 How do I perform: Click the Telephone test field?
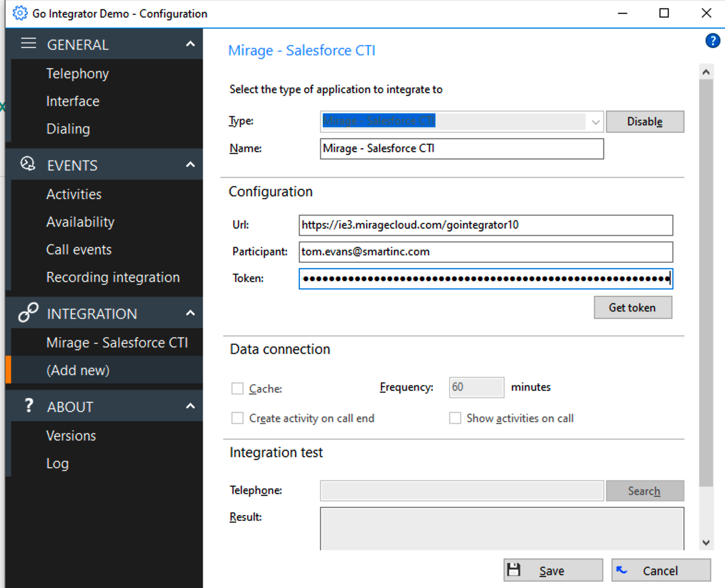pos(462,491)
